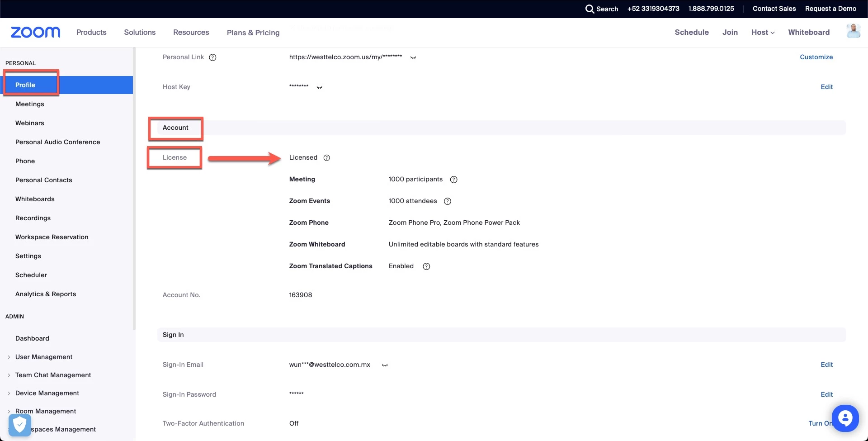Reveal the hidden Host Key

(320, 87)
